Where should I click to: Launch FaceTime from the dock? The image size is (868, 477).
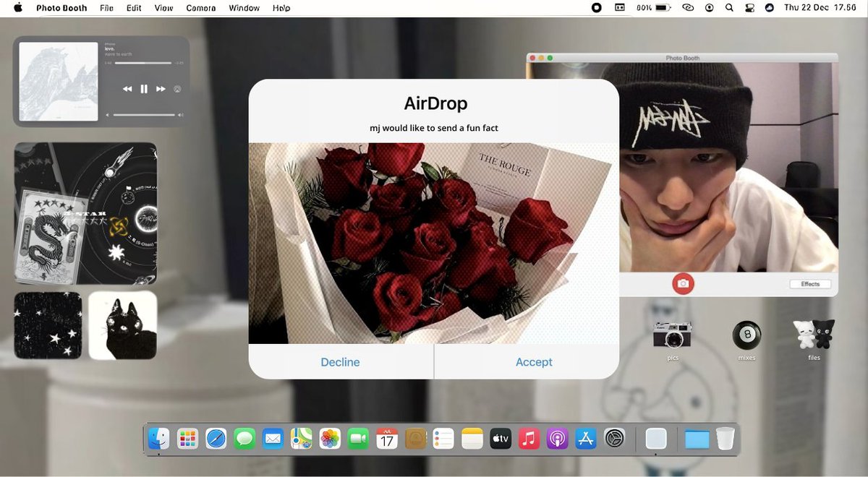[x=358, y=438]
